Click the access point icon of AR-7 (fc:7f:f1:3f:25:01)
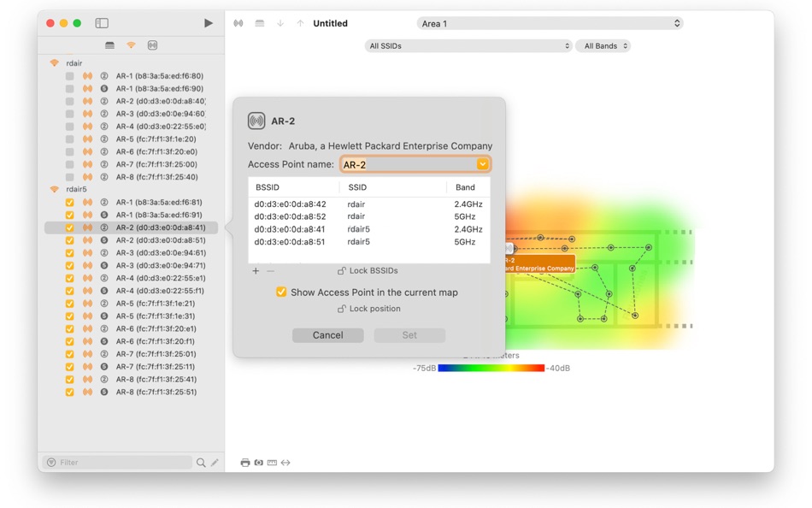 tap(87, 354)
